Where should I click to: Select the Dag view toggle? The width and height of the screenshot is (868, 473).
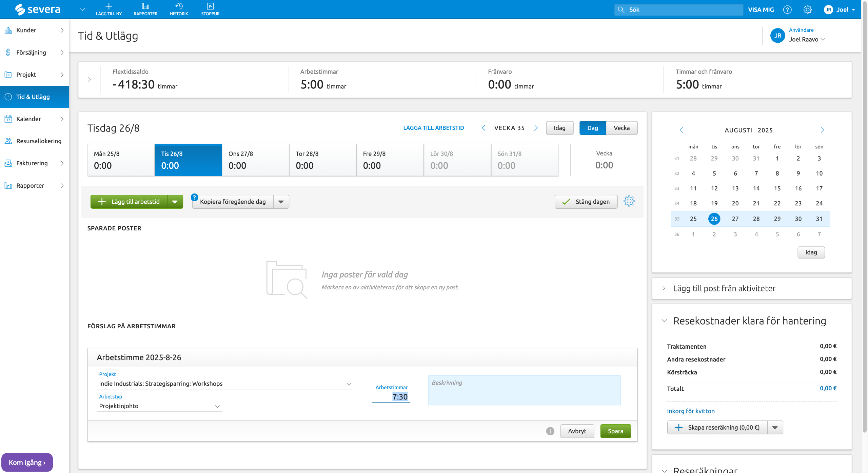tap(592, 128)
